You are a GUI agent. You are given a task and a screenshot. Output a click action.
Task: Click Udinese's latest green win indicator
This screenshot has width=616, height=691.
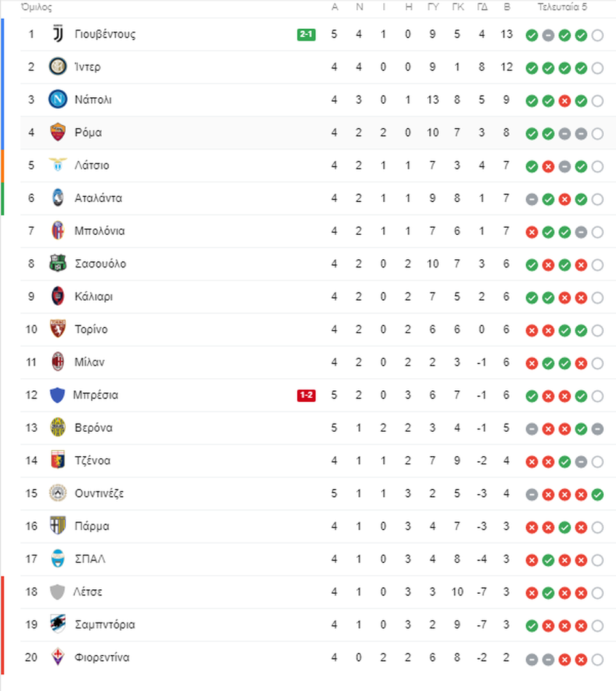point(597,495)
